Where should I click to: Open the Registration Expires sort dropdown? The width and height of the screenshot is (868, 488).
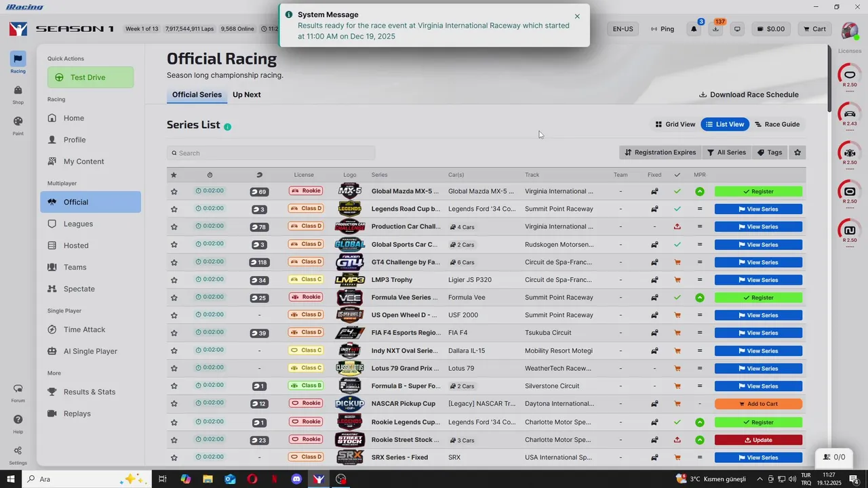click(660, 152)
